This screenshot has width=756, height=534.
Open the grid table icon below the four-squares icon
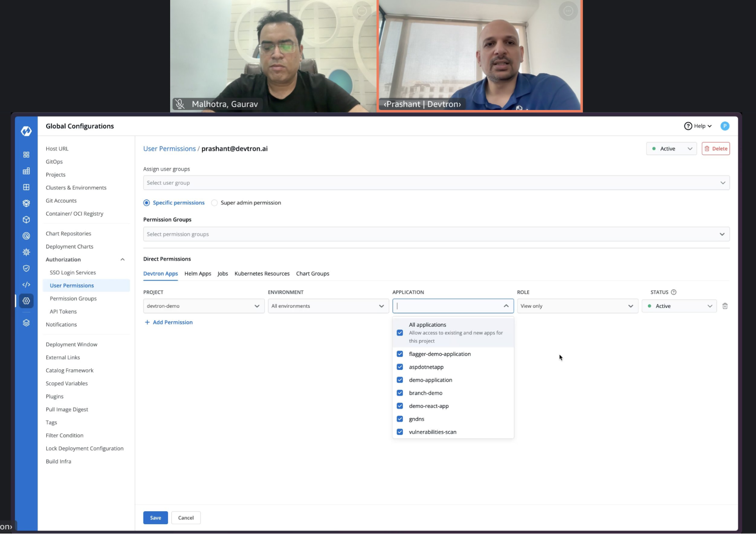[26, 171]
